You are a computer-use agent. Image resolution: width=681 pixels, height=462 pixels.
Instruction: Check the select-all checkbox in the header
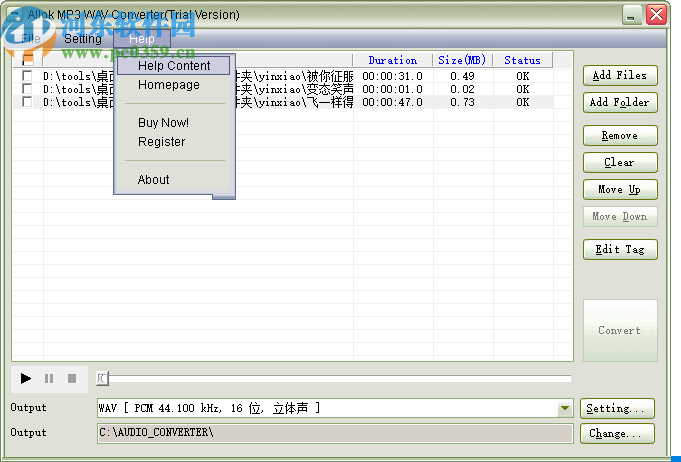pyautogui.click(x=28, y=60)
